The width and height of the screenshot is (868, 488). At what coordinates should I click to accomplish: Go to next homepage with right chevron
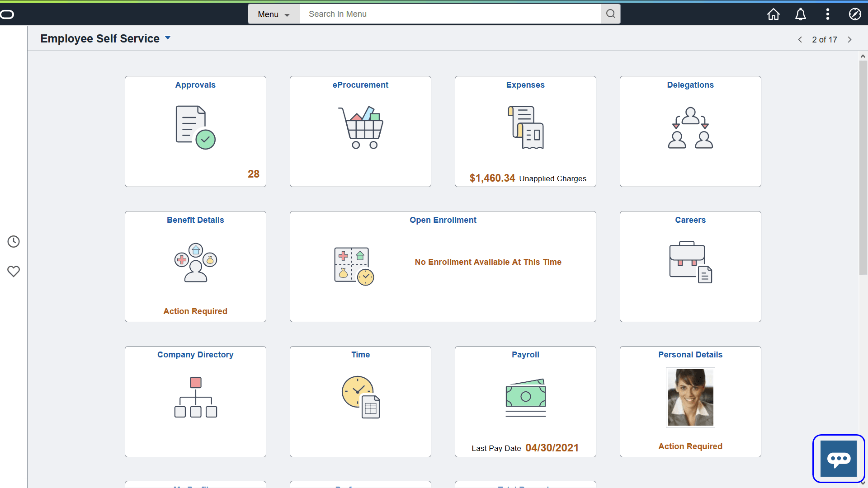coord(850,40)
